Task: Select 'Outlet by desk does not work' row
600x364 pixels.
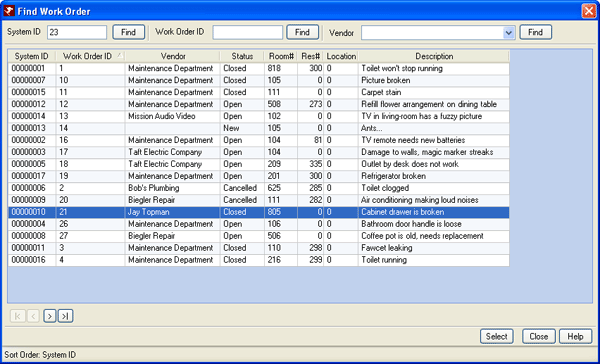Action: pos(259,164)
